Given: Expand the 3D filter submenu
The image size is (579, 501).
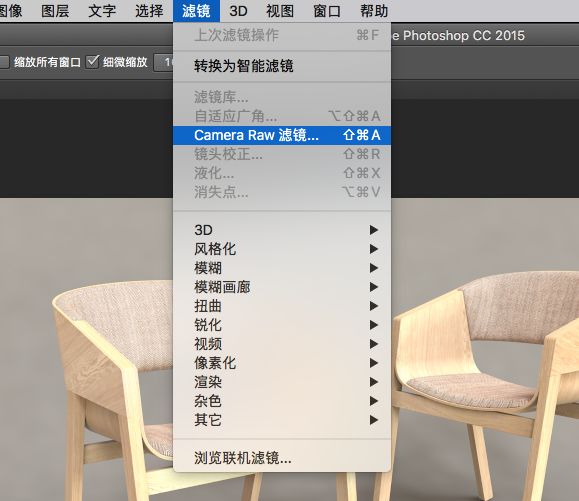Looking at the screenshot, I should point(282,230).
